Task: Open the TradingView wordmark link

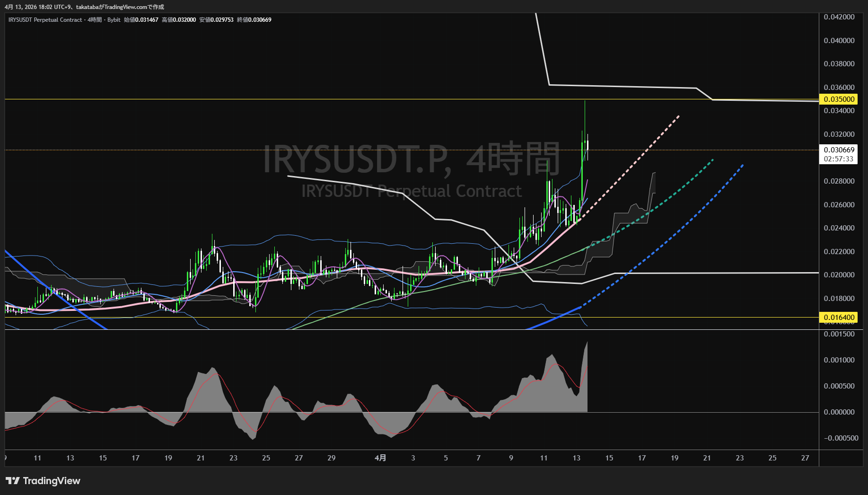Action: click(52, 481)
